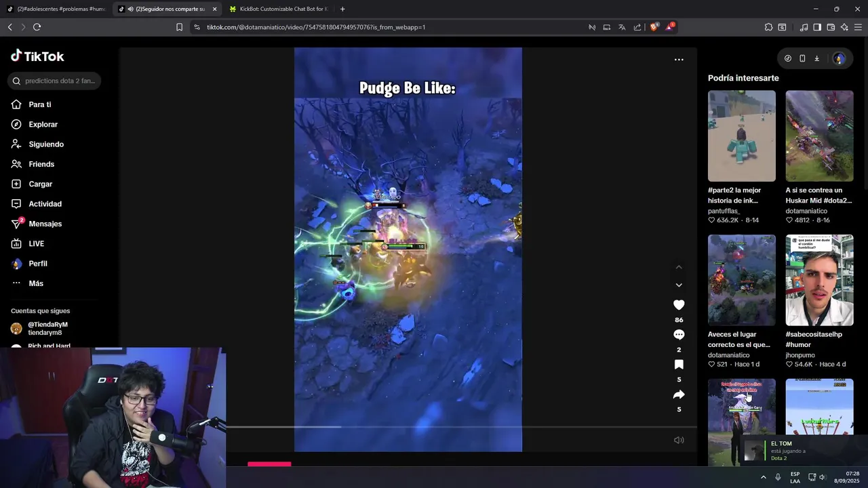Open the '#sabecositaselhp #humor' video thumbnail

(x=819, y=280)
